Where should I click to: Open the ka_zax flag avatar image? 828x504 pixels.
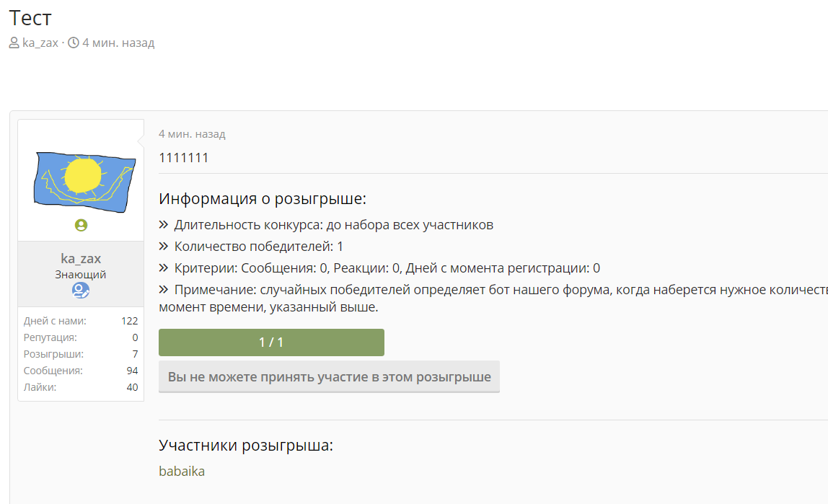click(x=84, y=182)
